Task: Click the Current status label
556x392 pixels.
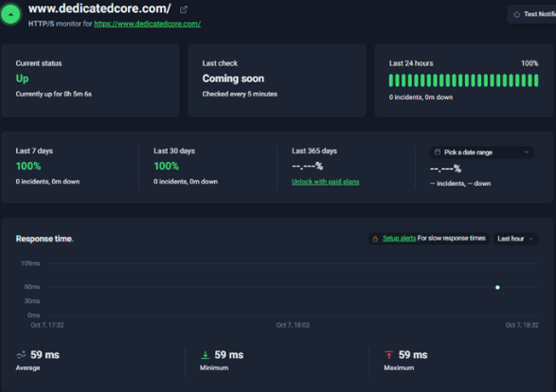Action: [x=39, y=63]
